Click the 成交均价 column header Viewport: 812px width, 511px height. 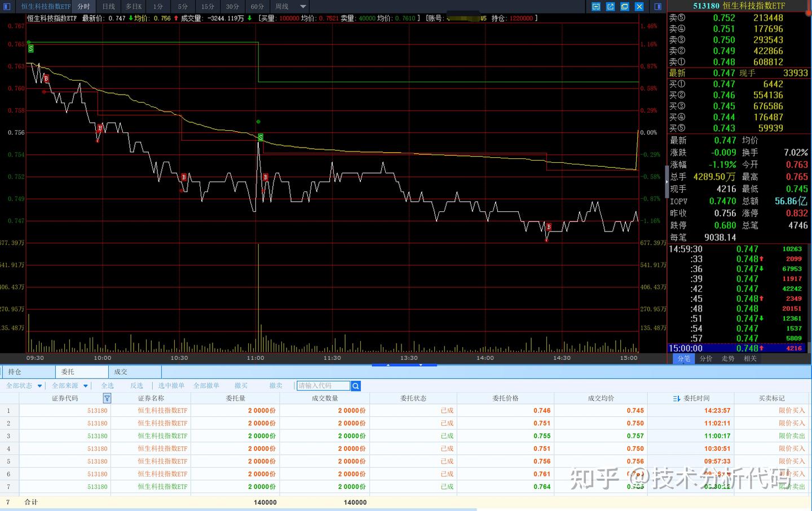[601, 398]
